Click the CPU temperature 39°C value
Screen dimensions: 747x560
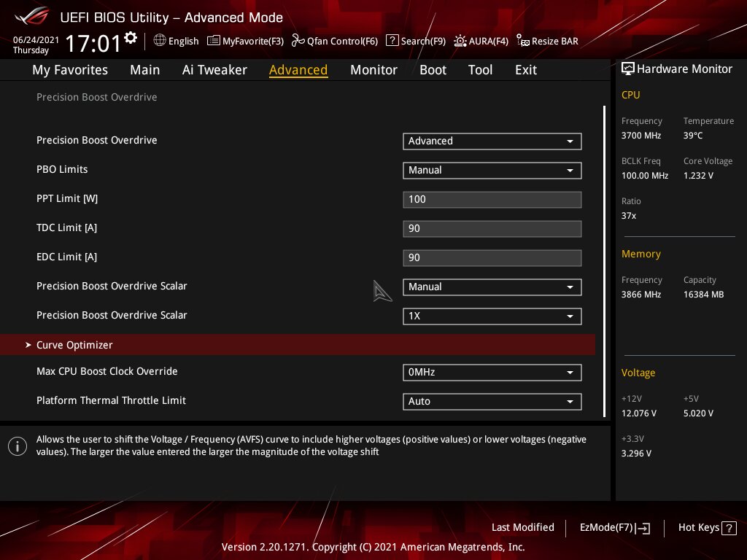(693, 136)
